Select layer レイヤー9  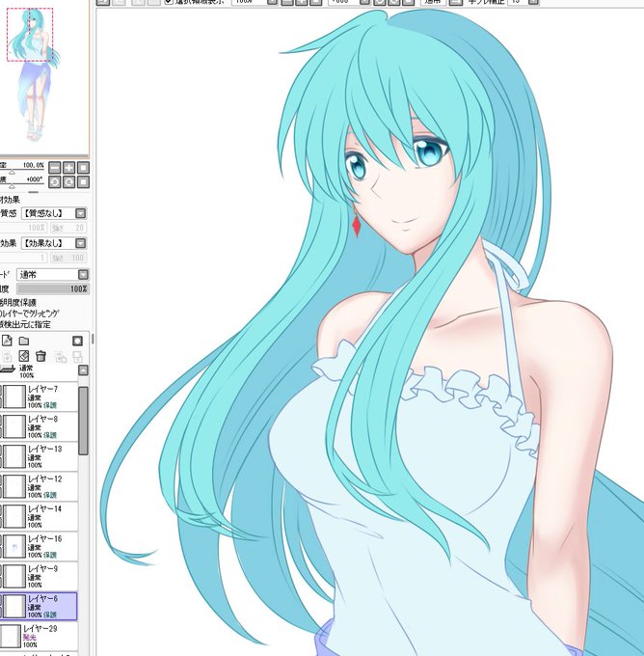point(39,577)
